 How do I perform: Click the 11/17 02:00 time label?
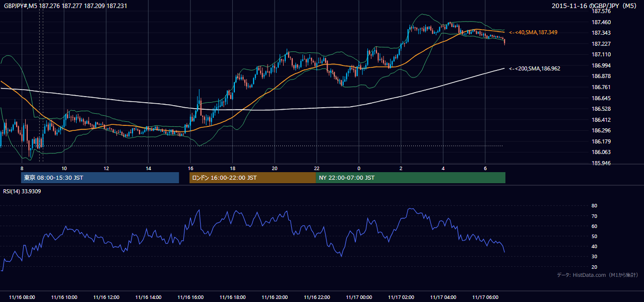pos(401,297)
